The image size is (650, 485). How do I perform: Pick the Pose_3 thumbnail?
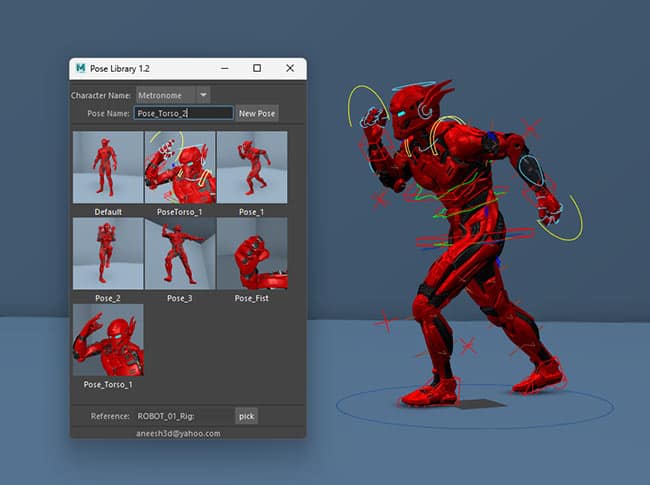[x=180, y=254]
